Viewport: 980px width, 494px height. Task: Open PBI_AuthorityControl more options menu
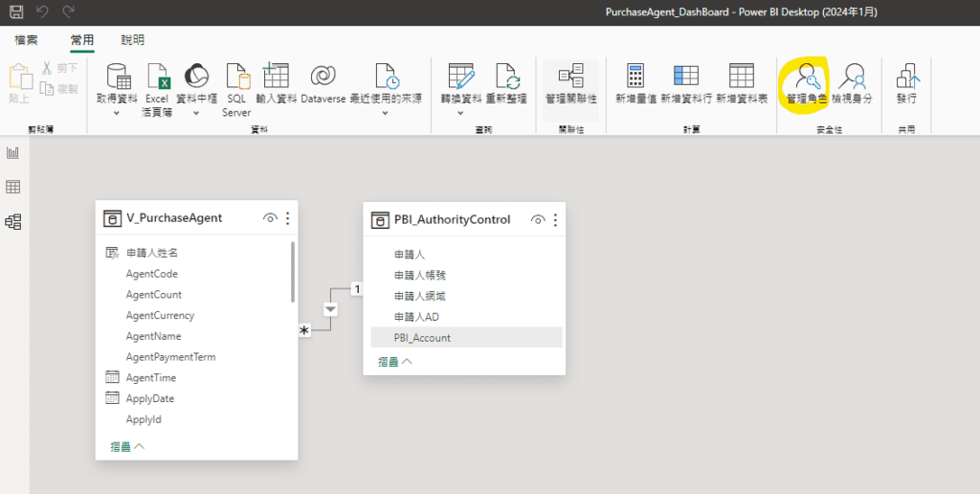click(x=555, y=219)
